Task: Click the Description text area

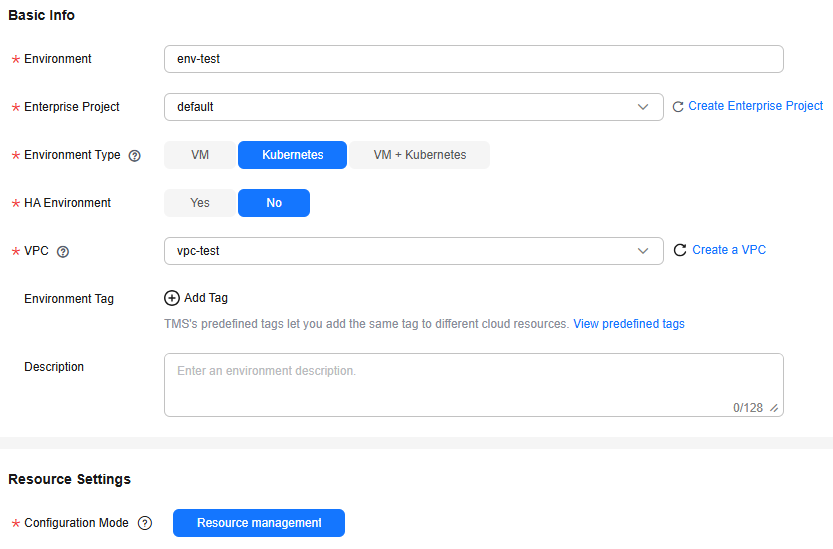Action: [474, 385]
